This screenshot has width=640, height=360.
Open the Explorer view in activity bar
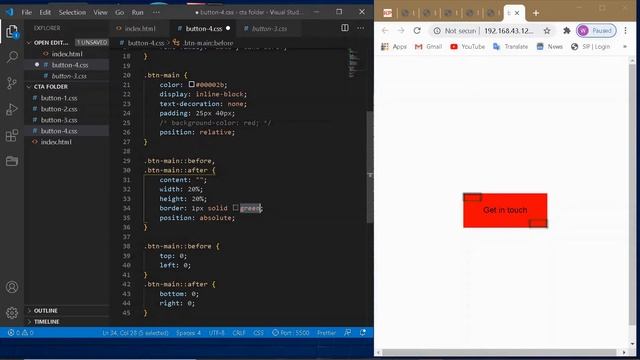(x=12, y=31)
